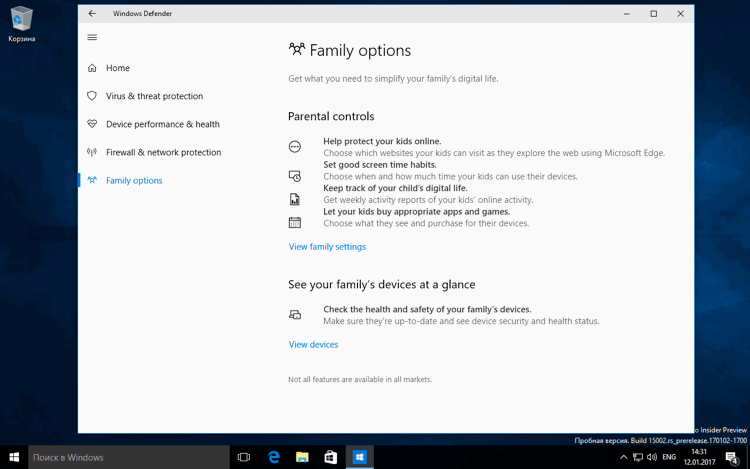Open File Explorer from the taskbar
This screenshot has height=469, width=750.
point(302,458)
